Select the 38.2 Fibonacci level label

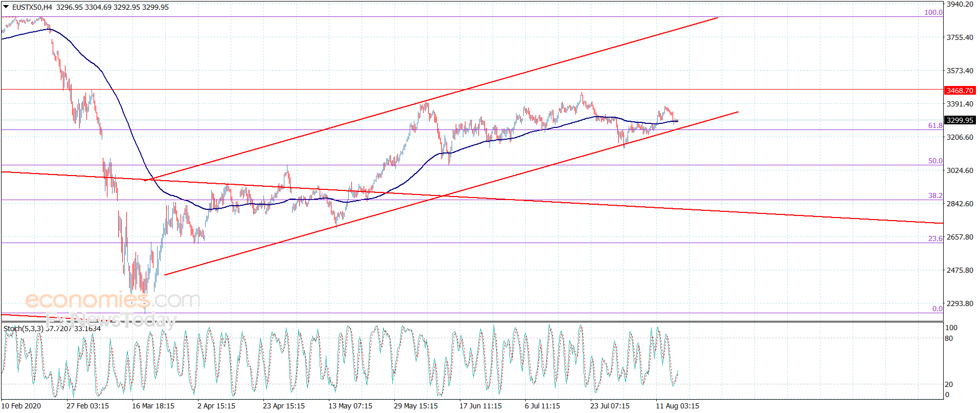[935, 195]
